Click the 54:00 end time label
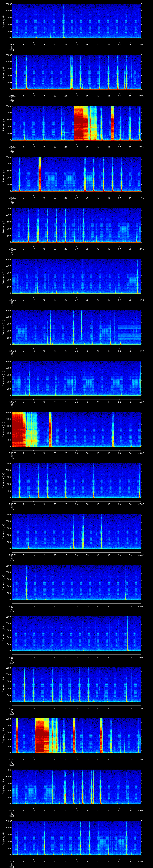 coord(141,861)
